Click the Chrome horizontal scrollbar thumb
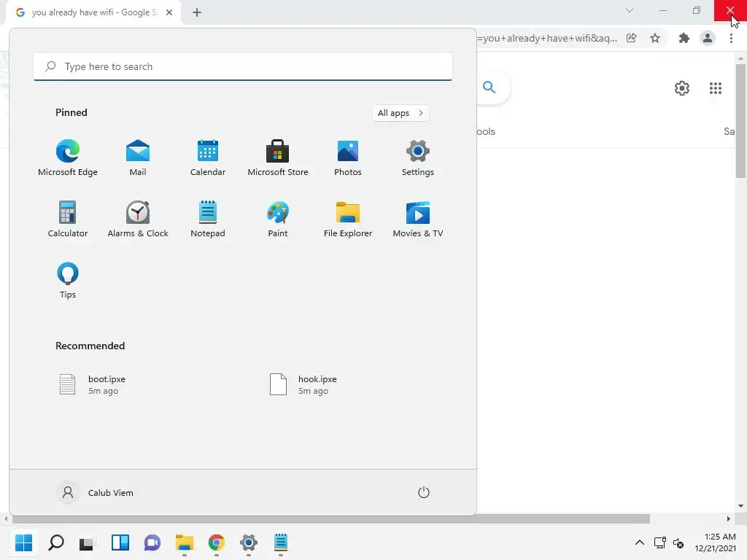Viewport: 747px width, 560px height. pyautogui.click(x=331, y=518)
